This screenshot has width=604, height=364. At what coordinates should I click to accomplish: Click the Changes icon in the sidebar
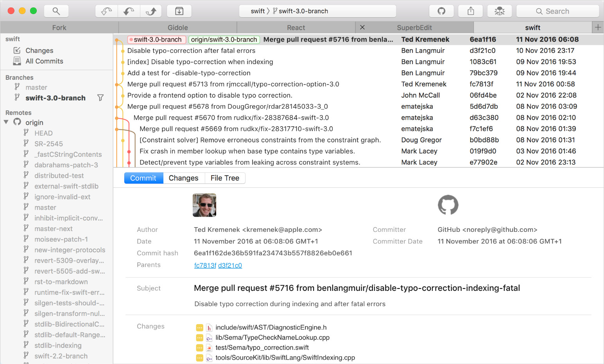[17, 50]
